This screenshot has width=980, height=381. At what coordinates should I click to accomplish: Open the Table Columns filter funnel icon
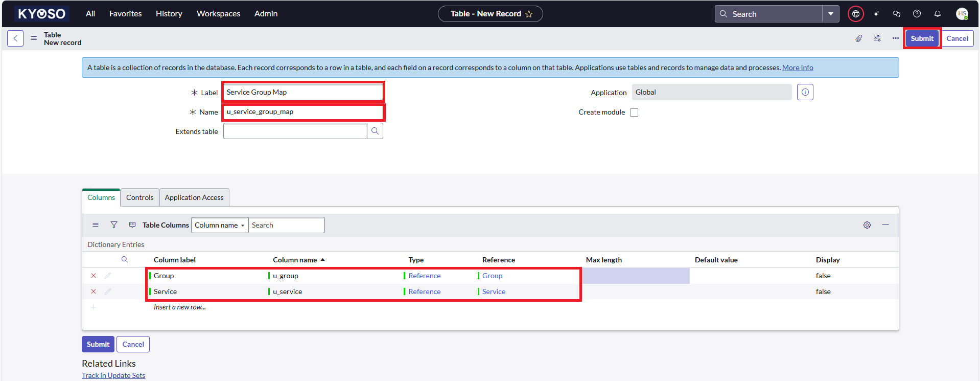pyautogui.click(x=114, y=225)
